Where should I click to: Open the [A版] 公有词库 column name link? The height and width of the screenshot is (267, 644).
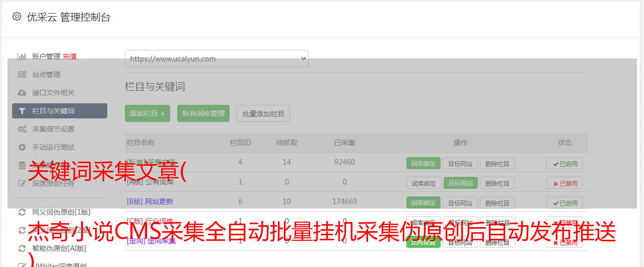tap(150, 182)
